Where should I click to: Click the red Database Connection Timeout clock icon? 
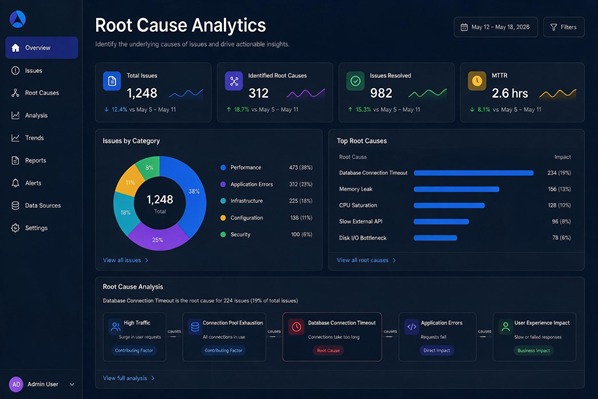tap(296, 327)
